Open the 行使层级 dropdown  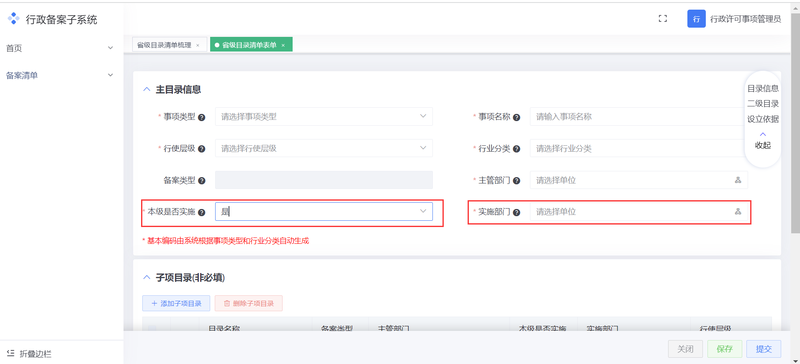(323, 148)
